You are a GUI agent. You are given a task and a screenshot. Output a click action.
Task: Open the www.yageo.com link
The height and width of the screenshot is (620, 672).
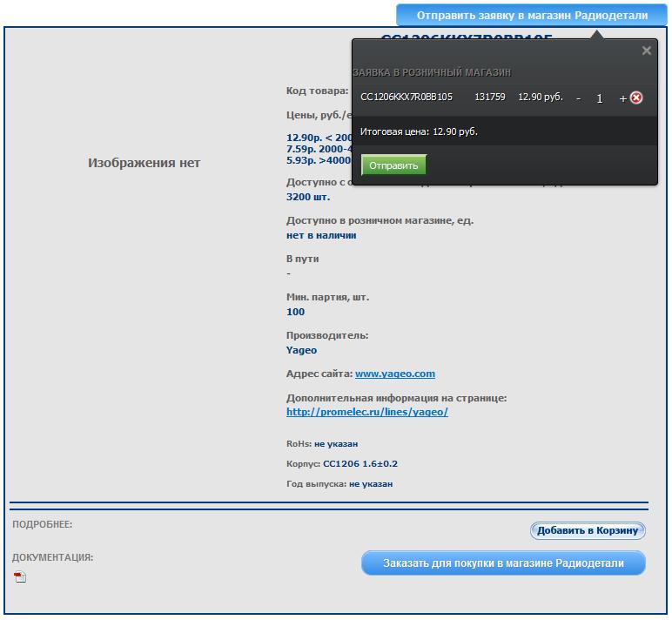tap(394, 374)
